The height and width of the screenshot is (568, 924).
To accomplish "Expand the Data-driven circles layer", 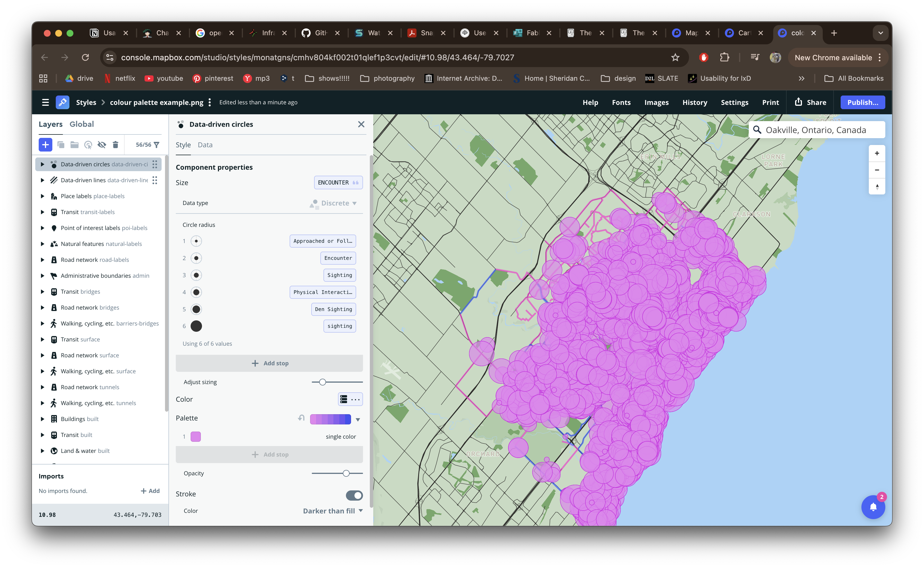I will tap(42, 164).
